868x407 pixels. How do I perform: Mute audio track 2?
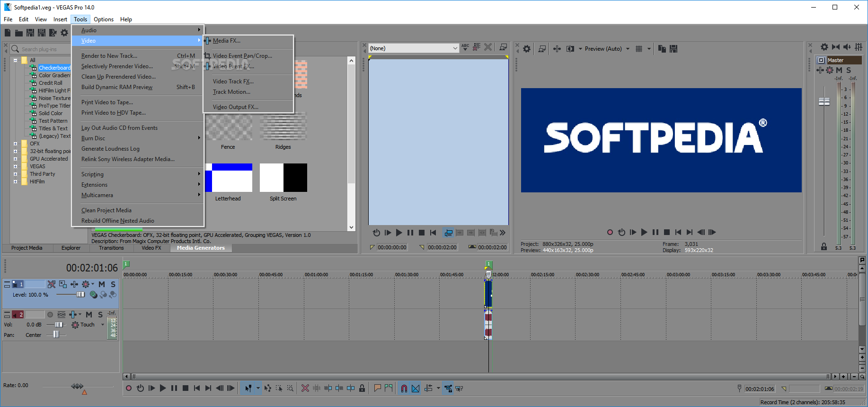pos(89,315)
